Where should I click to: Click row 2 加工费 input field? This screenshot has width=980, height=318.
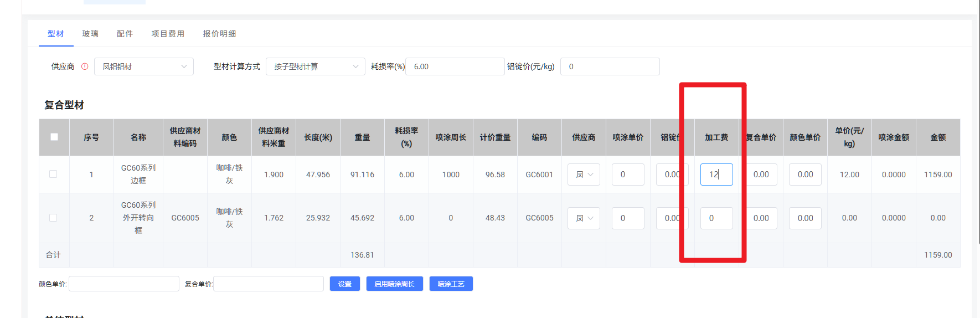[716, 218]
